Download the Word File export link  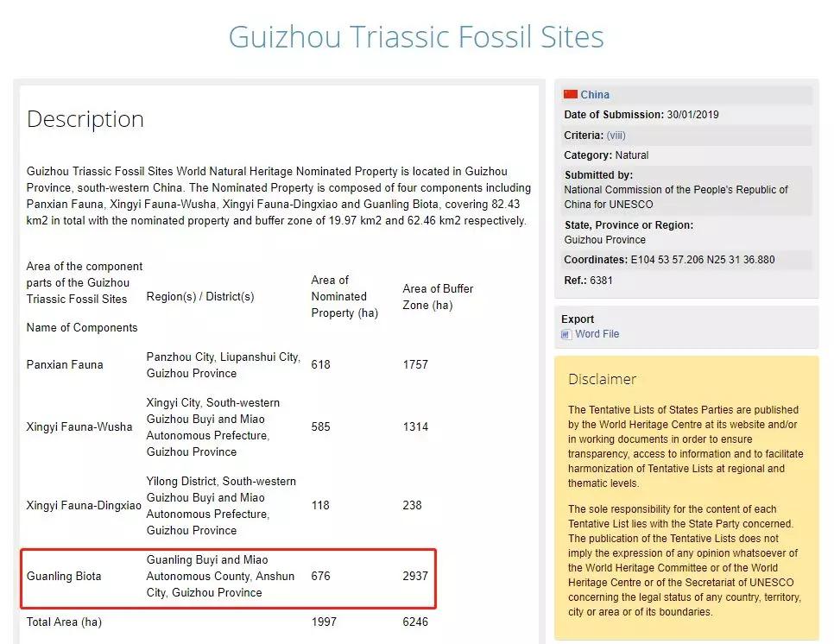point(597,334)
